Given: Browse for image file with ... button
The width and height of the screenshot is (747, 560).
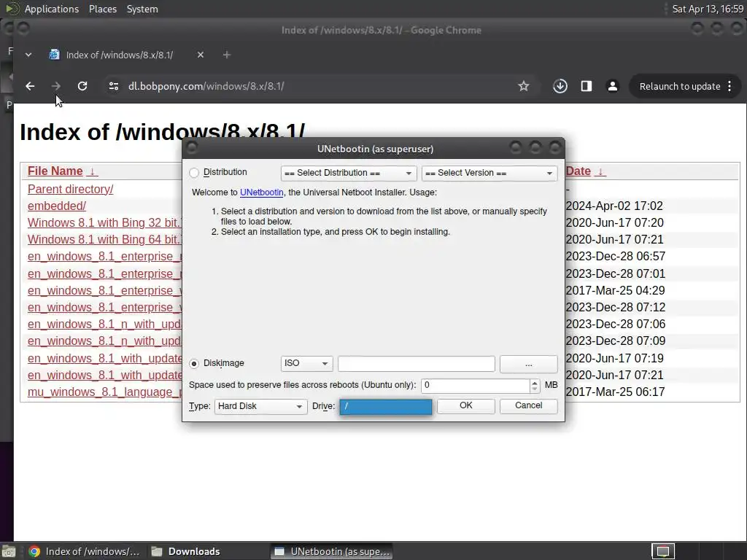Looking at the screenshot, I should pos(528,364).
